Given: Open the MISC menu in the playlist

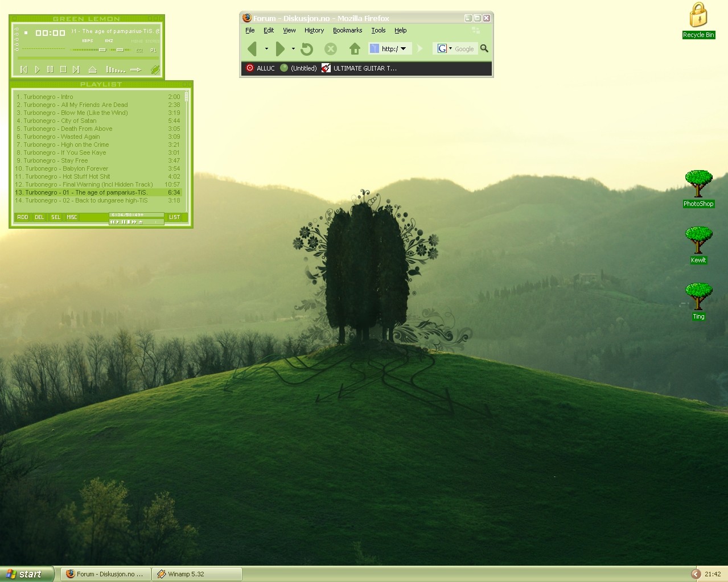Looking at the screenshot, I should point(72,217).
